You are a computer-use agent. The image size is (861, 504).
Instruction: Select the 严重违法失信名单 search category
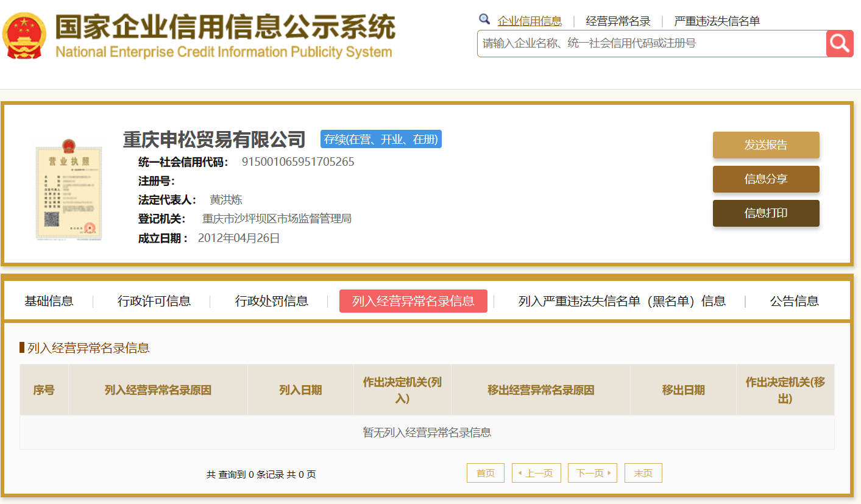(717, 21)
